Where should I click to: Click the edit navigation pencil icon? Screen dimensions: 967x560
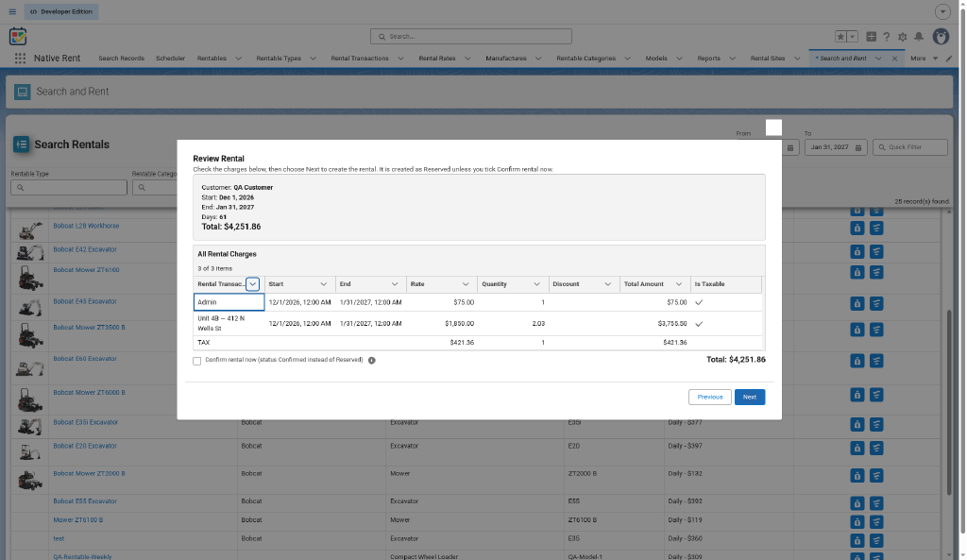(x=949, y=59)
